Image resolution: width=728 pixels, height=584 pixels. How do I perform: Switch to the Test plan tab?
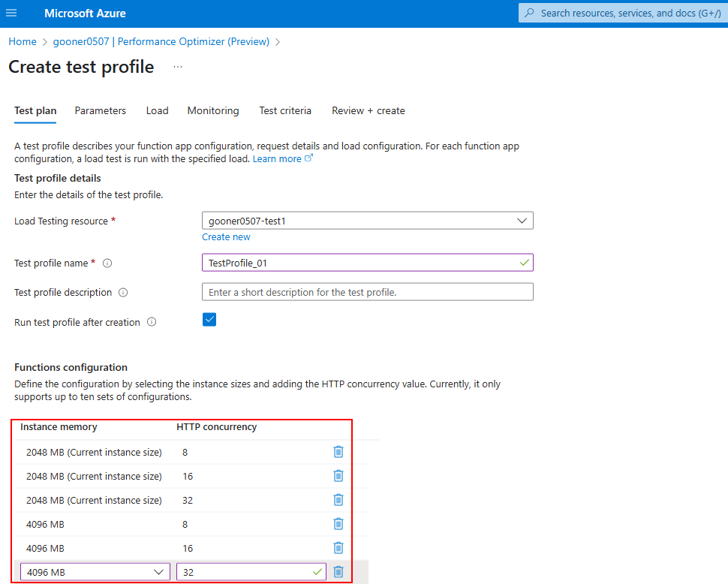35,110
